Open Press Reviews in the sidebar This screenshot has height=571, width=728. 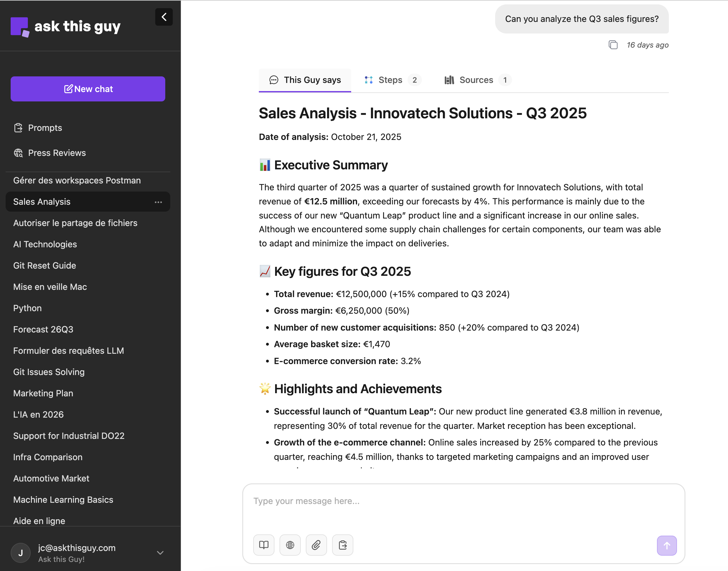pos(56,153)
